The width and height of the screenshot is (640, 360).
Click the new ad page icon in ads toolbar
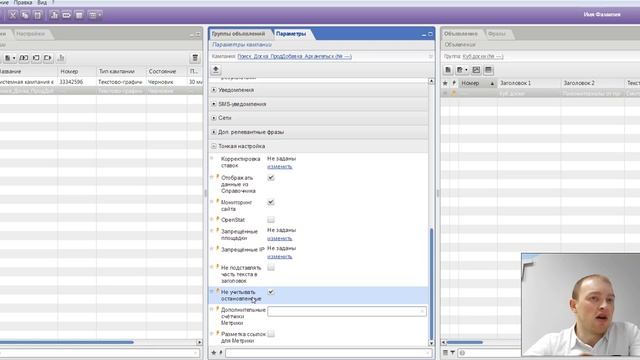click(x=448, y=70)
